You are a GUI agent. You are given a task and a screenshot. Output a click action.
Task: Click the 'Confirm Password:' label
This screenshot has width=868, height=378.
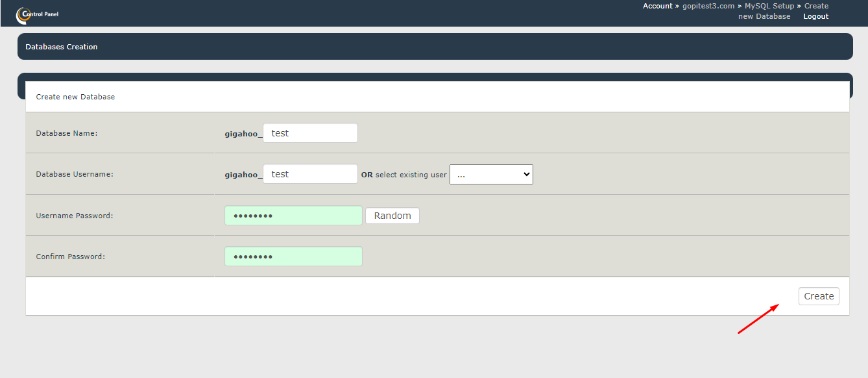click(x=71, y=257)
